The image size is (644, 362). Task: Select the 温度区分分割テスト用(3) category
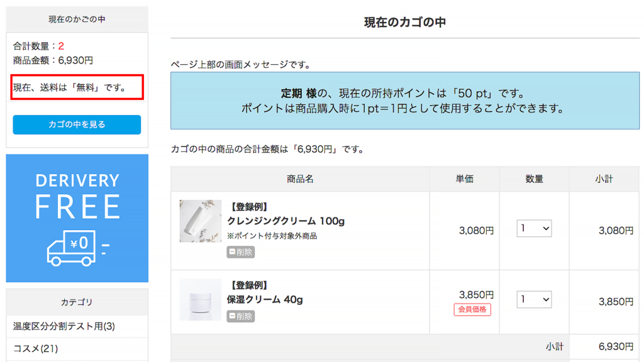pos(64,326)
